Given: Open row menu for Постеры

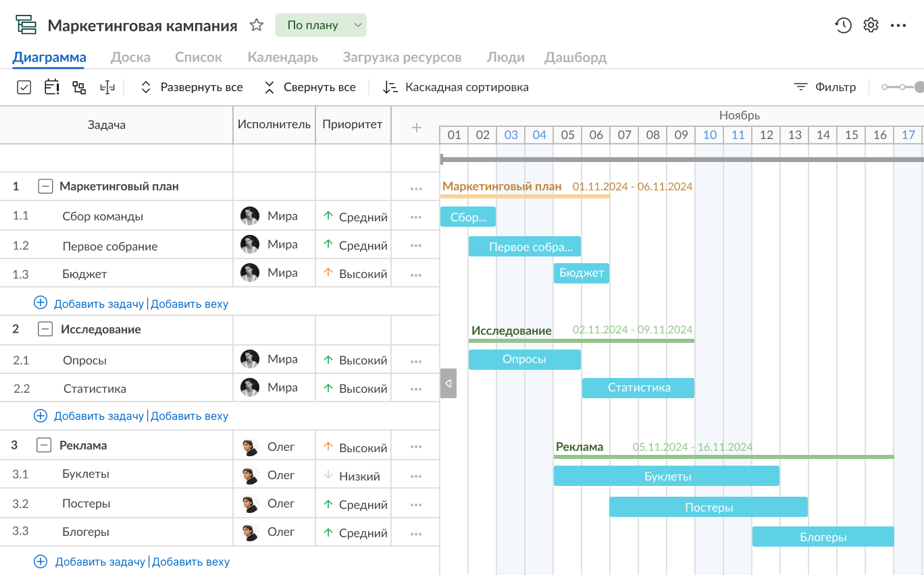Looking at the screenshot, I should pyautogui.click(x=416, y=504).
